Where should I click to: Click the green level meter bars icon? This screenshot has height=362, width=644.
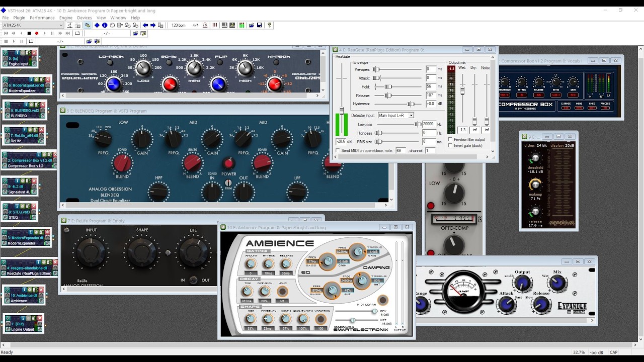pos(242,25)
